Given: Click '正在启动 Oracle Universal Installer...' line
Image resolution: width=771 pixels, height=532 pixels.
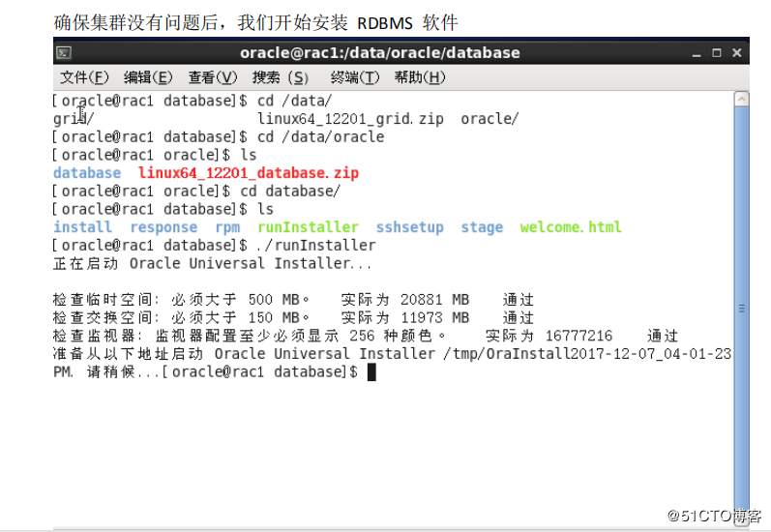Looking at the screenshot, I should pos(213,263).
